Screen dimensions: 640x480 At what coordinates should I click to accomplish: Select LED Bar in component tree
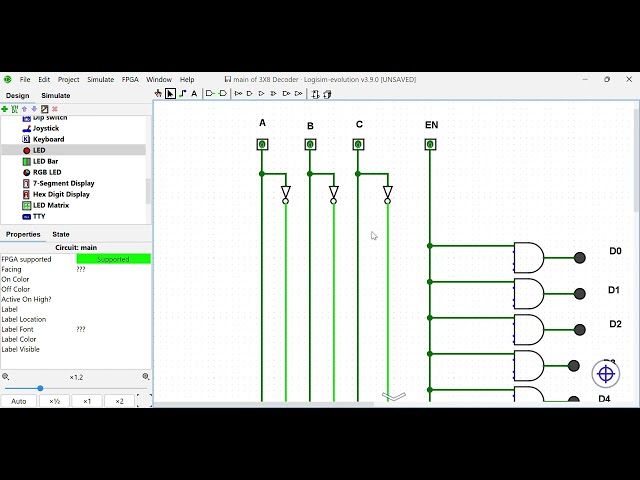40,161
